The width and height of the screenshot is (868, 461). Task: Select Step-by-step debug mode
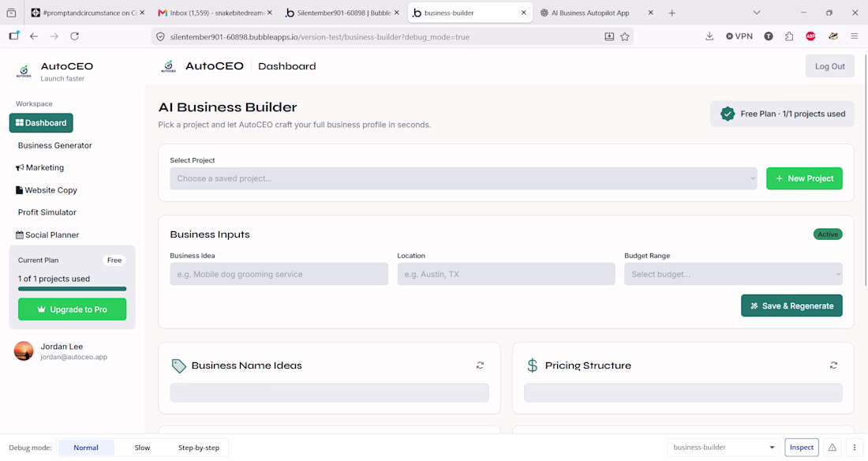pyautogui.click(x=199, y=448)
